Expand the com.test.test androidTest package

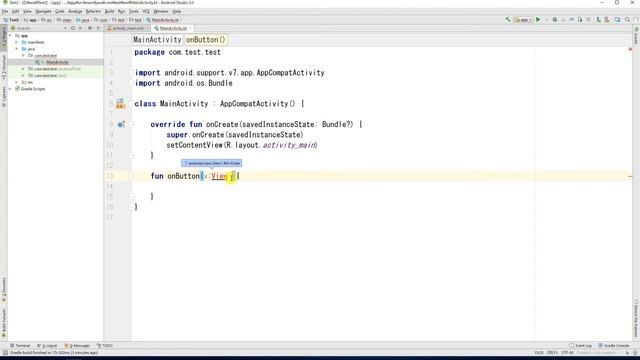point(23,69)
